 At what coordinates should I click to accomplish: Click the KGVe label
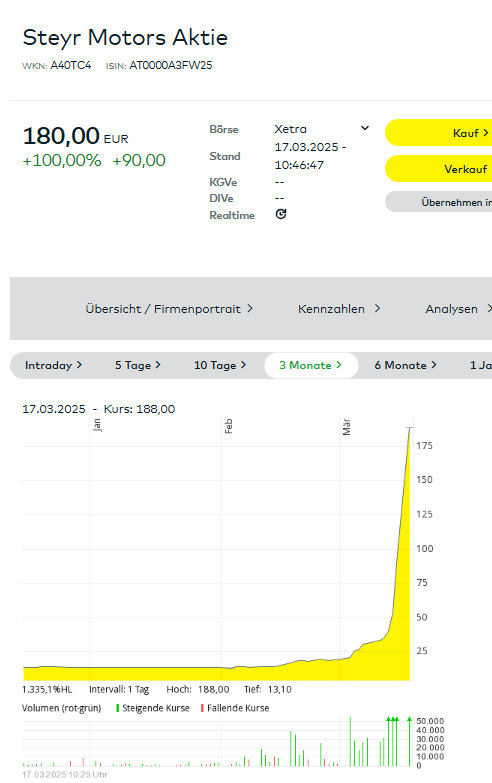pyautogui.click(x=223, y=182)
